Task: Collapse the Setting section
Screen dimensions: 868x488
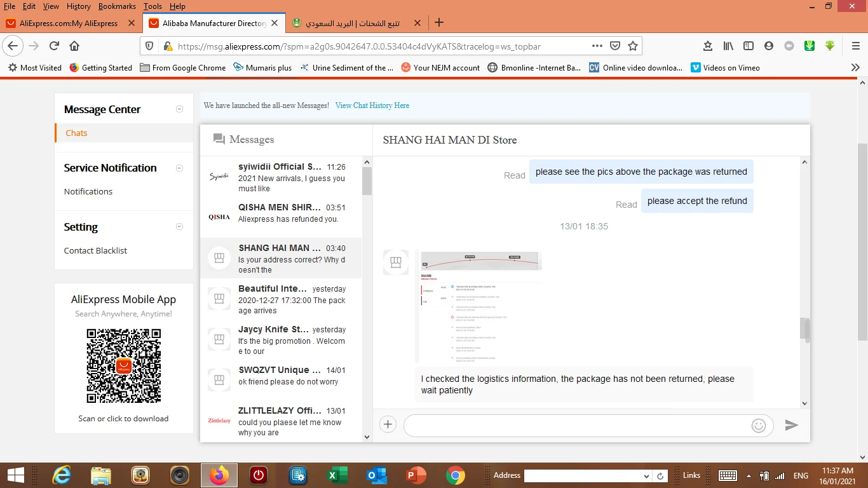Action: [x=179, y=227]
